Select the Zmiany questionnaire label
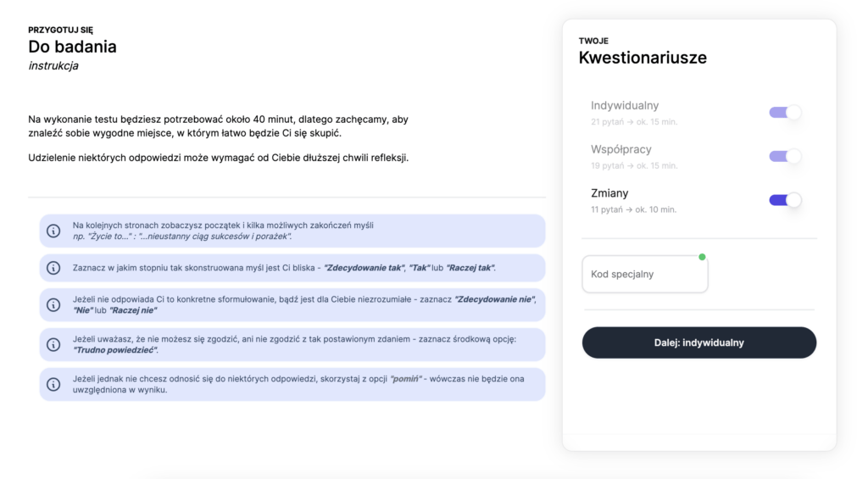 [x=609, y=193]
